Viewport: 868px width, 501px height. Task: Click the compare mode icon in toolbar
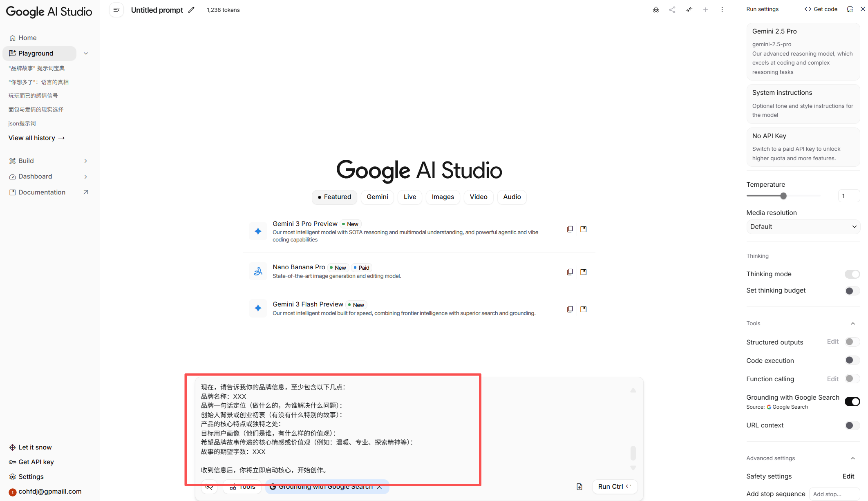tap(689, 10)
